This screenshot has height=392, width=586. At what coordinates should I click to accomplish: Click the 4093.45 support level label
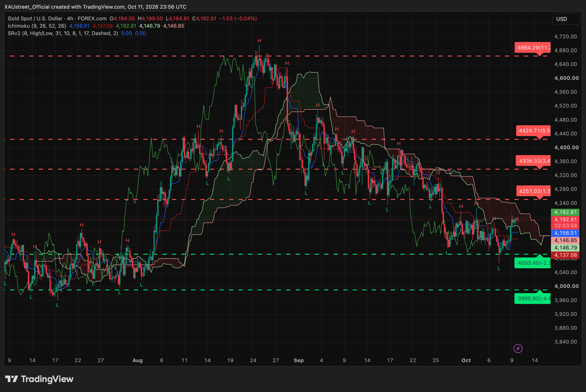pyautogui.click(x=532, y=263)
